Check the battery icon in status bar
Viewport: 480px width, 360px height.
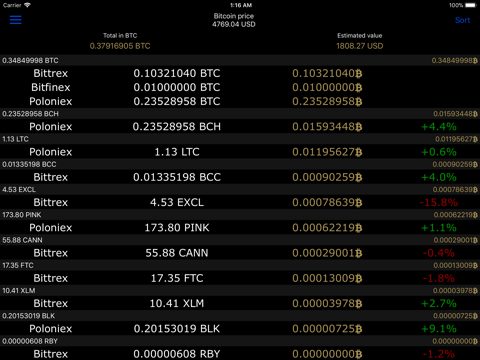point(471,5)
